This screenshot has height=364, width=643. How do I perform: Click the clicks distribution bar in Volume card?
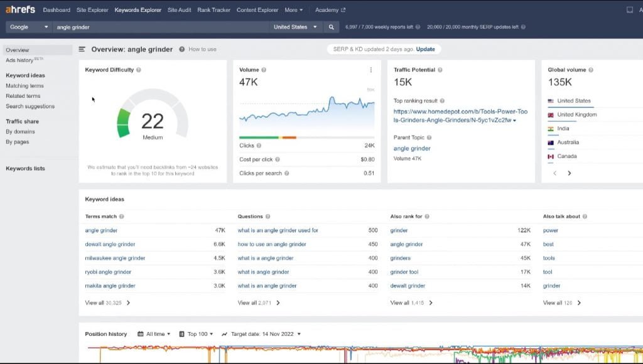tap(306, 137)
